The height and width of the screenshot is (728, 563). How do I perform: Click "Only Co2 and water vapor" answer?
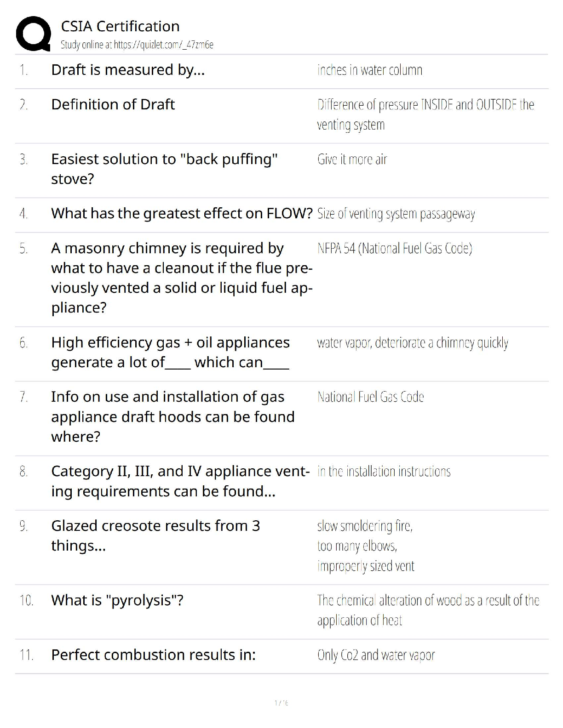click(376, 655)
